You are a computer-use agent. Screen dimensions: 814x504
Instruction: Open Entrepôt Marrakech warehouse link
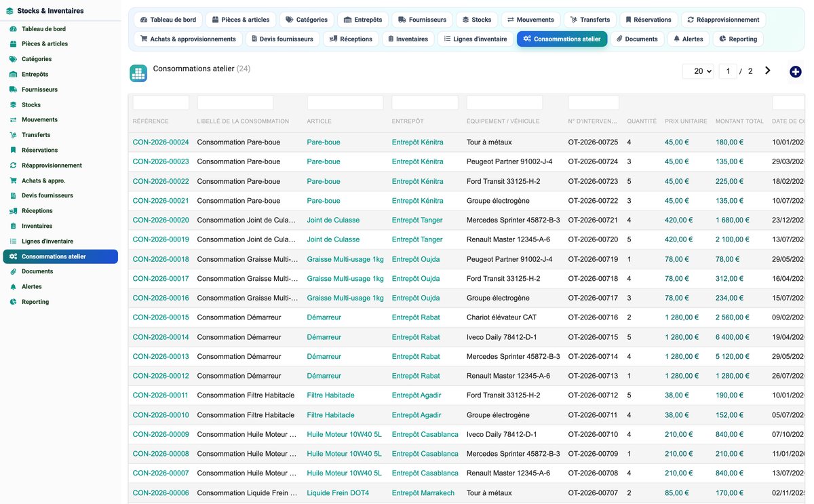[x=423, y=493]
